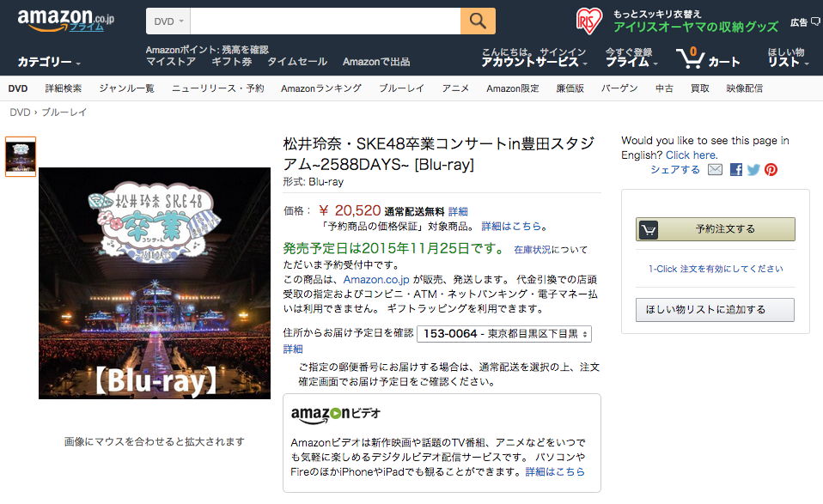This screenshot has height=504, width=823.
Task: Share on Twitter bird icon
Action: click(x=753, y=169)
